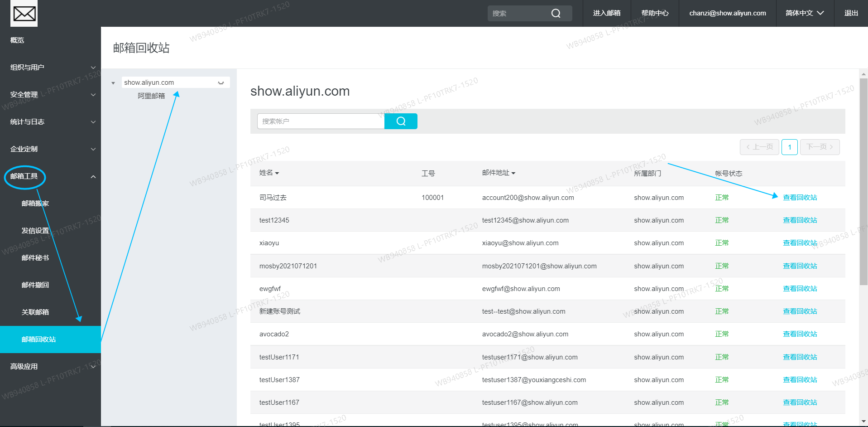Expand the 高级应用 sidebar section
868x427 pixels.
point(50,367)
